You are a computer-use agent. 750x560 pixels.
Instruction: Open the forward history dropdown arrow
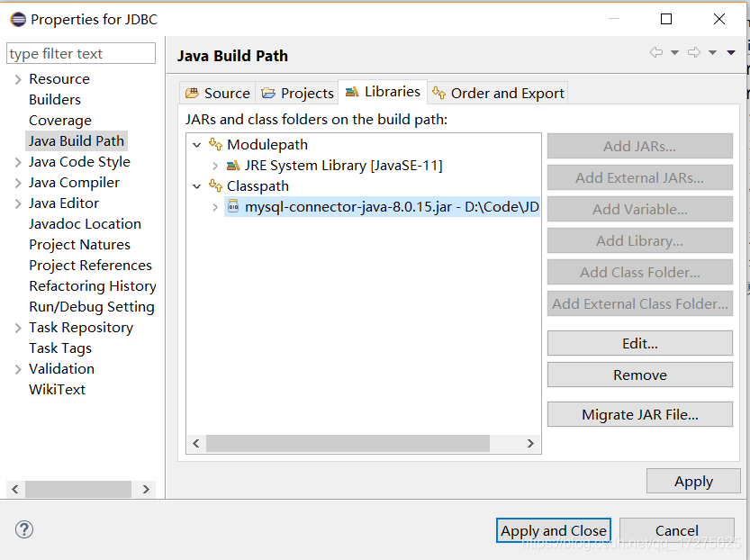(712, 52)
